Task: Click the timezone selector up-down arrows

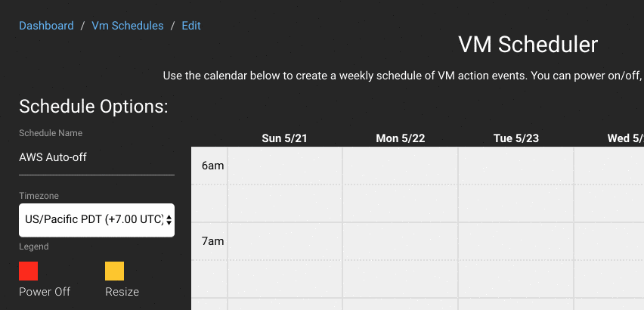Action: [169, 220]
